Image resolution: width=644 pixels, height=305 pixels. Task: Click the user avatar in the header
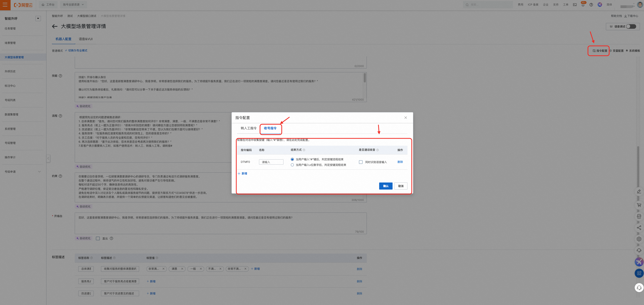pos(640,5)
